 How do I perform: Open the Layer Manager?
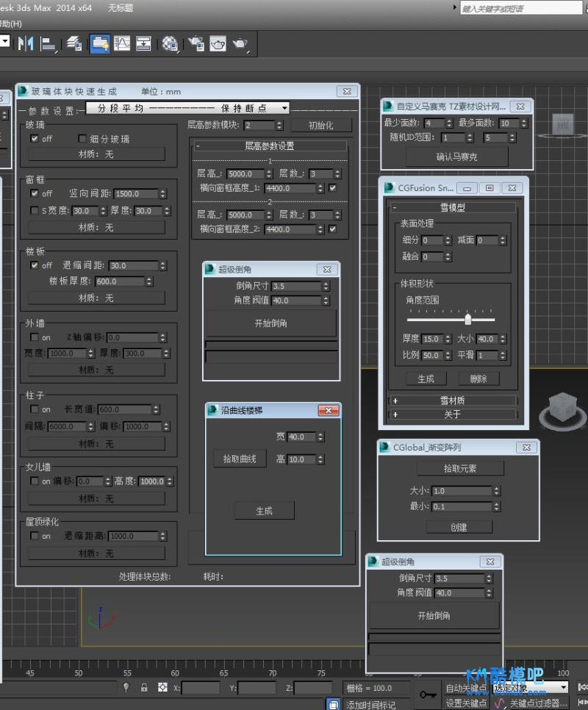74,43
